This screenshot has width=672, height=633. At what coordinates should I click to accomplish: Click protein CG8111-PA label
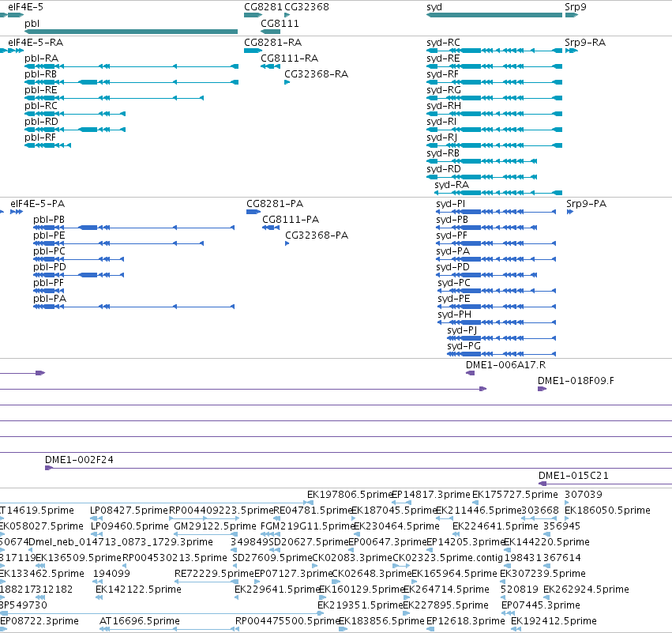point(291,220)
